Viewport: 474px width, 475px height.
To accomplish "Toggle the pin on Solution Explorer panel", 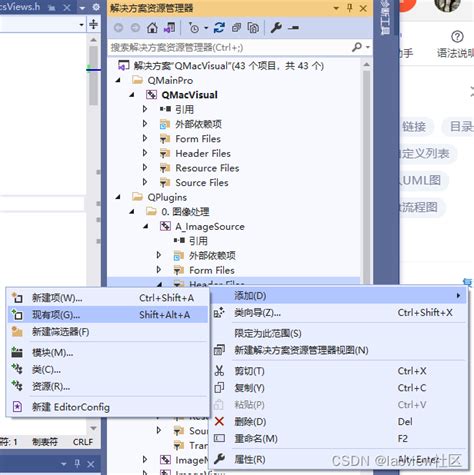I will (x=350, y=8).
